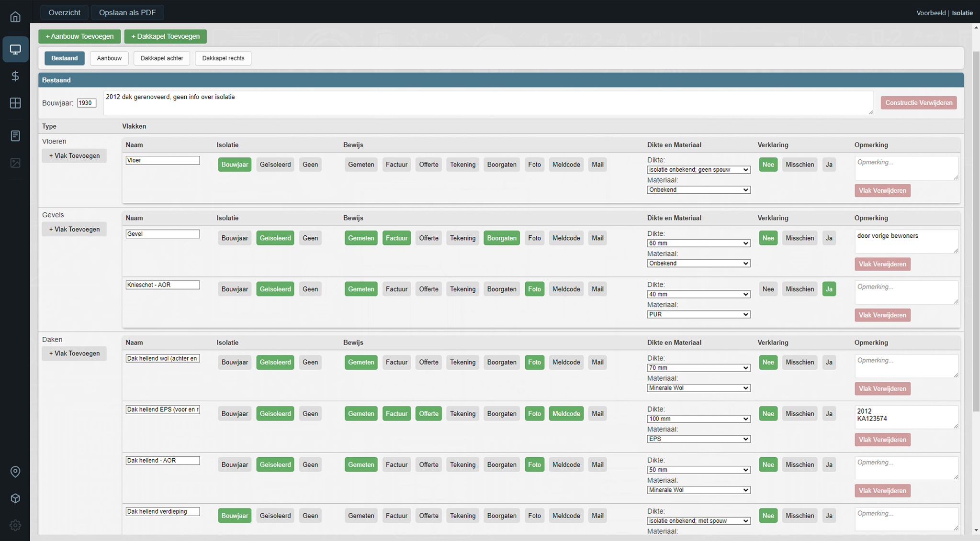
Task: Toggle 'Foto' bewijs for Dak hellend - AOR
Action: pyautogui.click(x=534, y=464)
